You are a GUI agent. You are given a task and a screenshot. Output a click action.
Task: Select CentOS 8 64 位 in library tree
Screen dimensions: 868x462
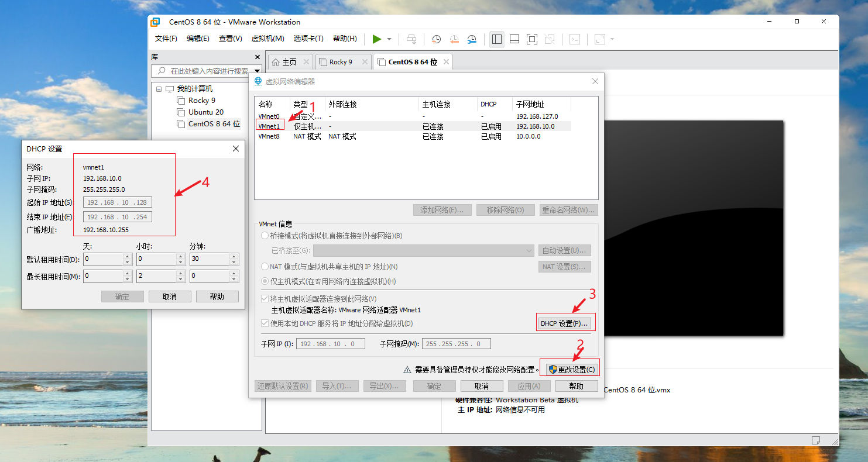pyautogui.click(x=214, y=124)
